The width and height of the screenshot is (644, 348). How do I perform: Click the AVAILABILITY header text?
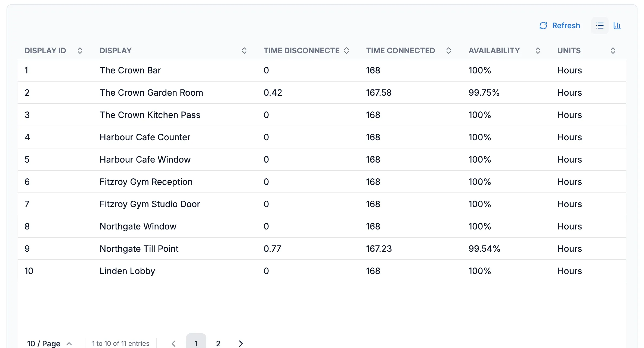coord(494,51)
